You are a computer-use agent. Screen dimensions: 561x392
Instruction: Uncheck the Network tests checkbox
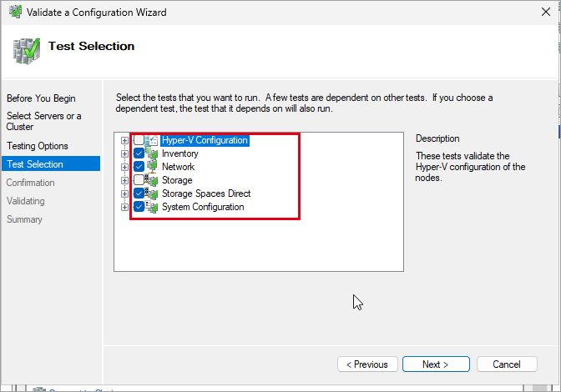[x=139, y=167]
